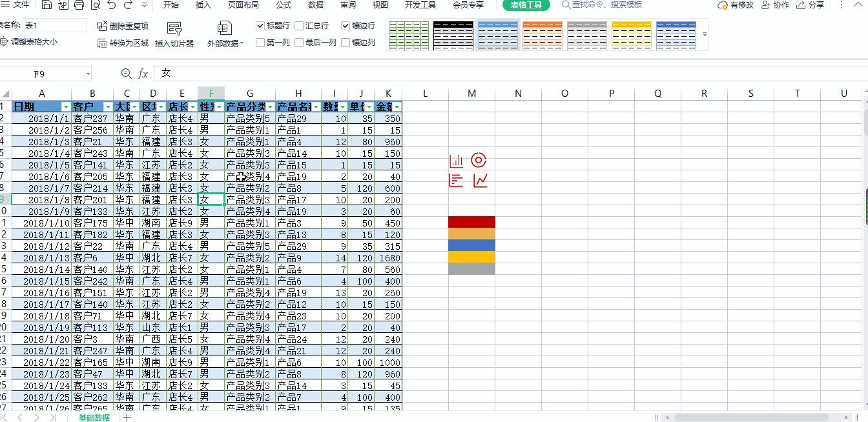Click the 删除重复项 icon to remove duplicates

point(102,26)
